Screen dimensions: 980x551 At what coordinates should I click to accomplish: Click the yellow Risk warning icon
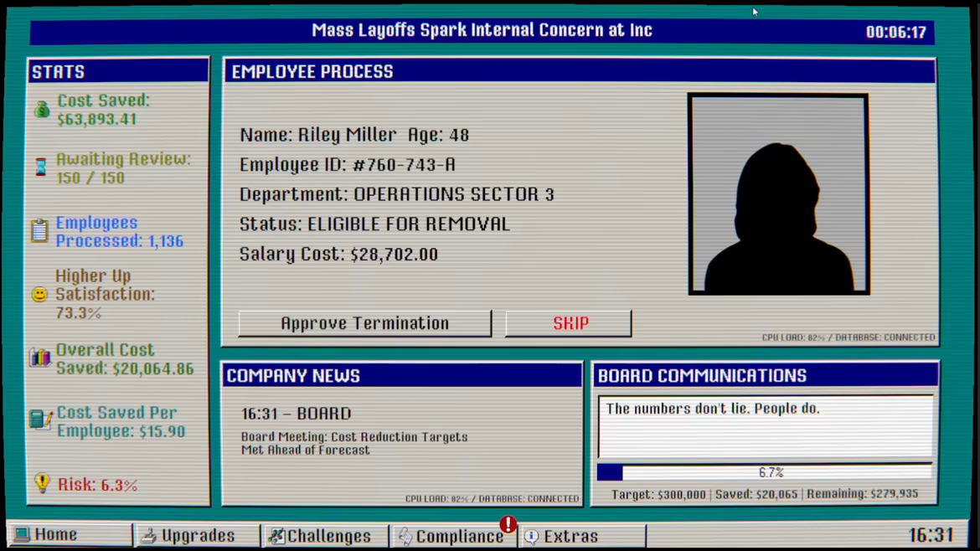[x=42, y=483]
